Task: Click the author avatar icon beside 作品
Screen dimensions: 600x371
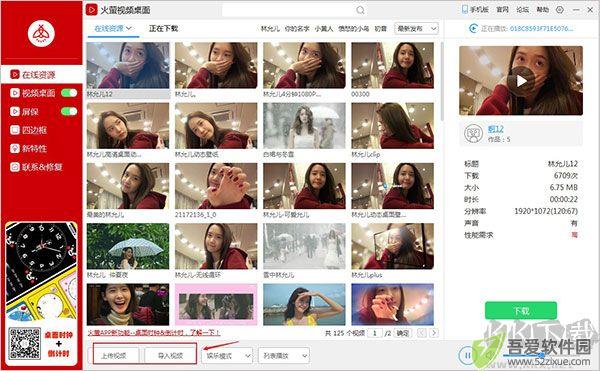Action: click(473, 133)
